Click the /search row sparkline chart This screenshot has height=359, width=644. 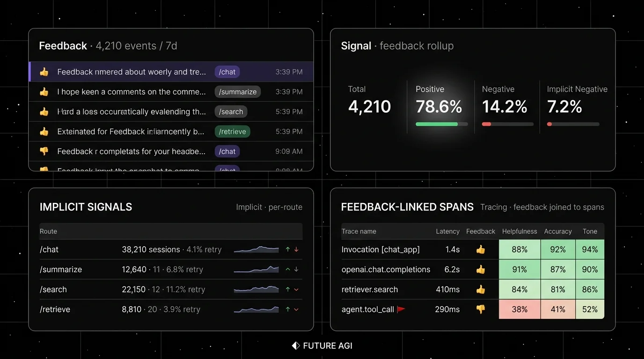[256, 289]
